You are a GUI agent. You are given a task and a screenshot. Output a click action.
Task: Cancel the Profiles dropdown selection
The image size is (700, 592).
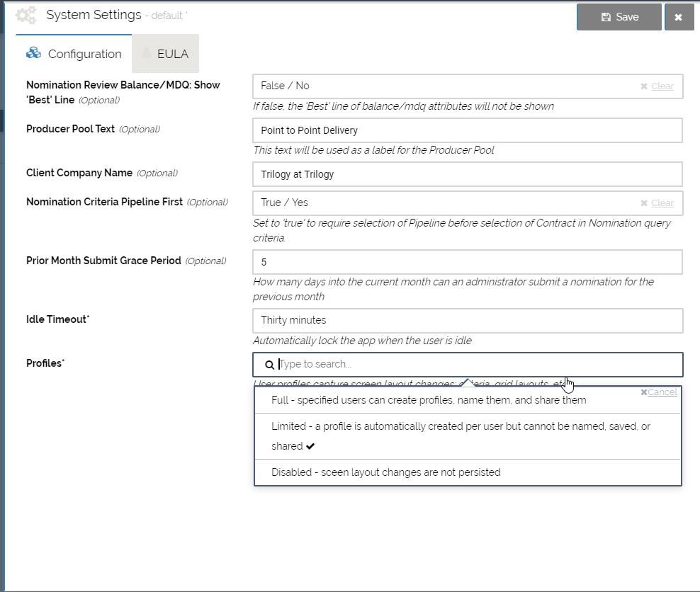tap(659, 392)
